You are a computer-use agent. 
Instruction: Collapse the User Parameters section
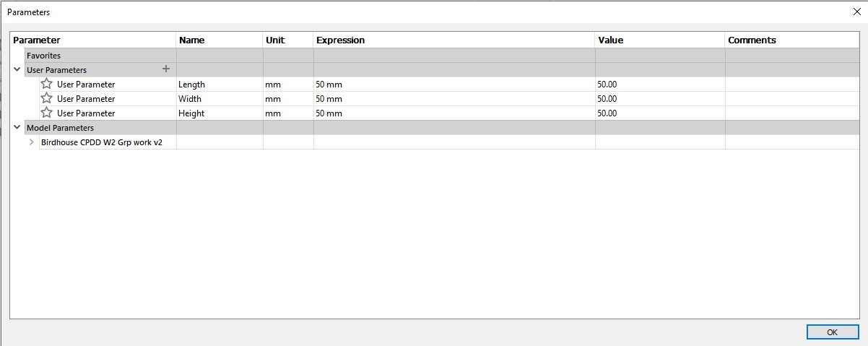tap(17, 69)
